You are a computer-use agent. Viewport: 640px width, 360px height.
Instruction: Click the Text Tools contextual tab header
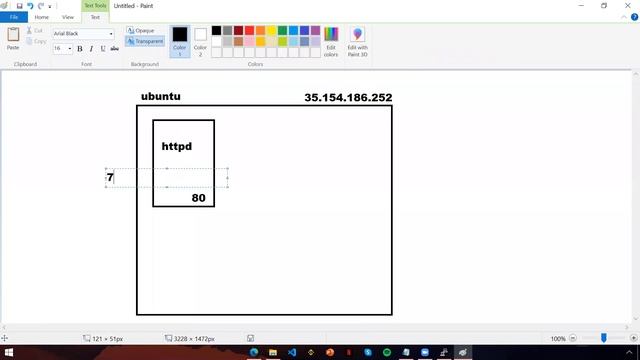click(95, 6)
